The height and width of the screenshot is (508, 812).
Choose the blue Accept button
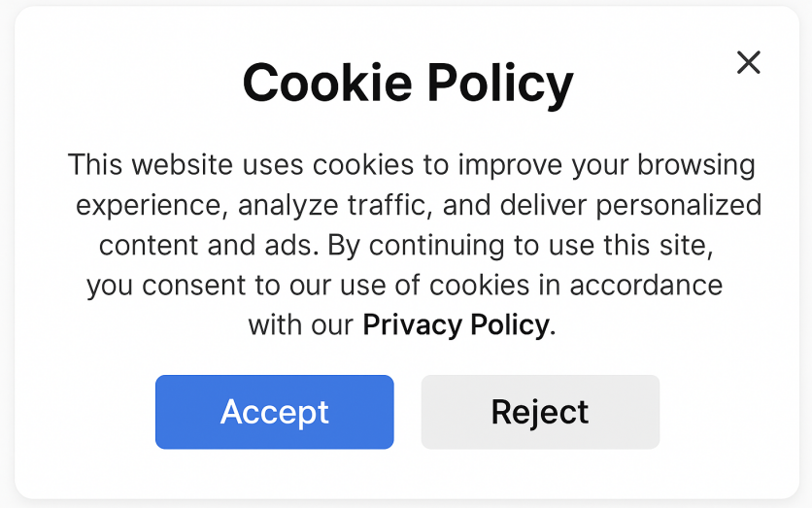coord(275,412)
